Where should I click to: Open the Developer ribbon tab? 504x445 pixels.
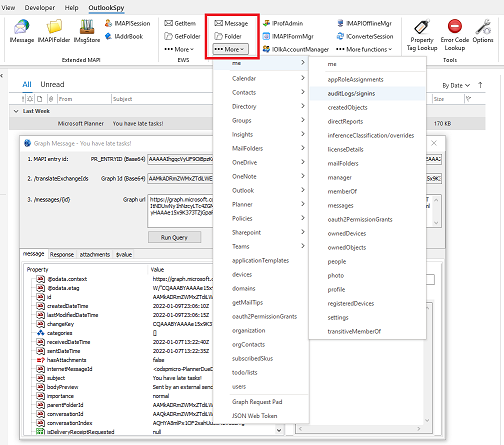40,7
